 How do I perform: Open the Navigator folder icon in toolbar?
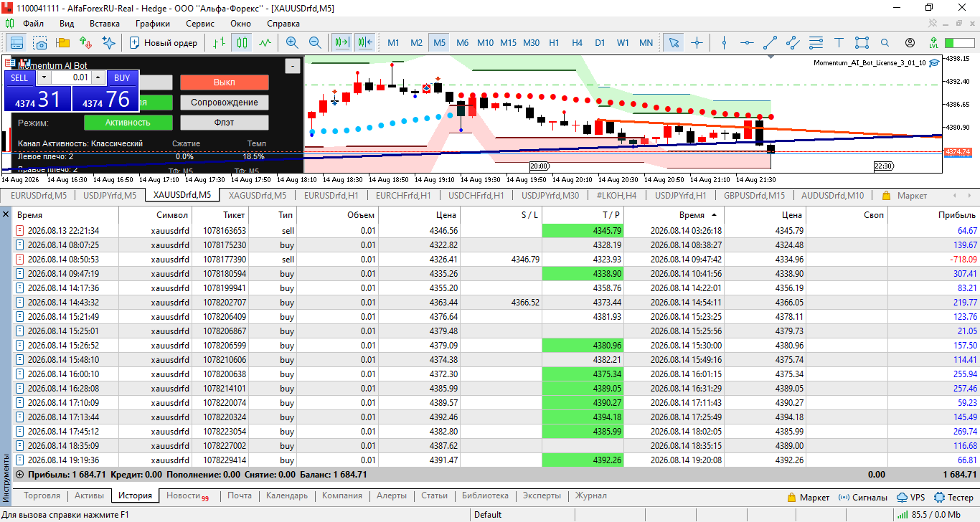(x=62, y=43)
